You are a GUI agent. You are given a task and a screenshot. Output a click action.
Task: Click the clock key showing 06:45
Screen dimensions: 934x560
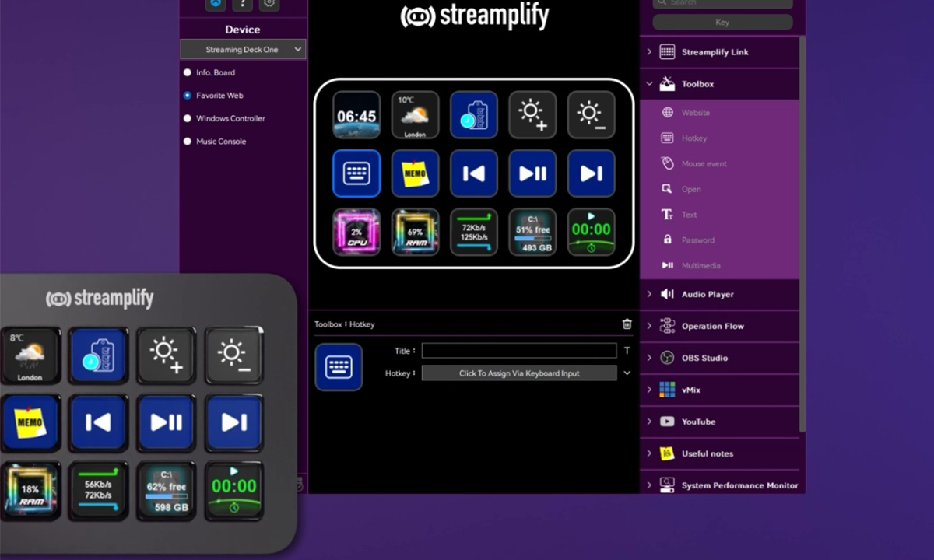356,115
